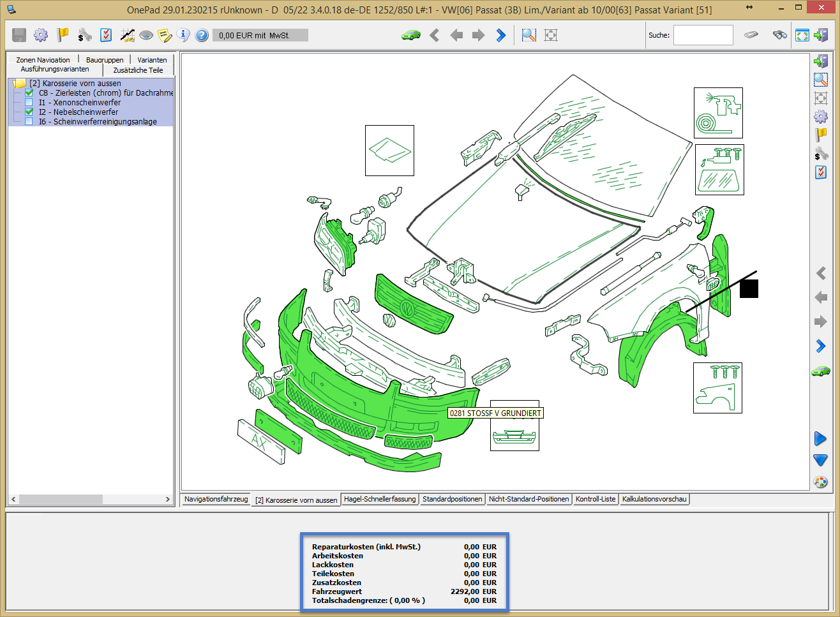Screen dimensions: 840x617
Task: Click the exit door icon in top toolbar
Action: pyautogui.click(x=821, y=35)
